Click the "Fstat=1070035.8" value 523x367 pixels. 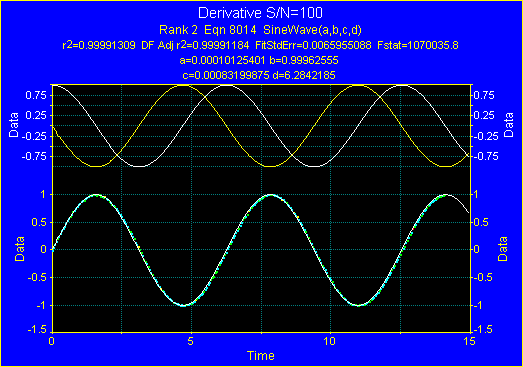pyautogui.click(x=418, y=45)
